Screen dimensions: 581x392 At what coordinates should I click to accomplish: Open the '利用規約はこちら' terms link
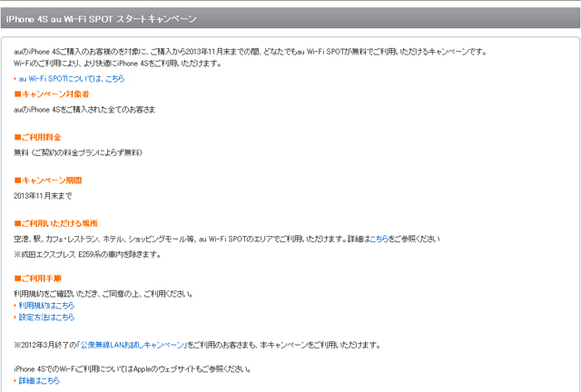[x=46, y=305]
